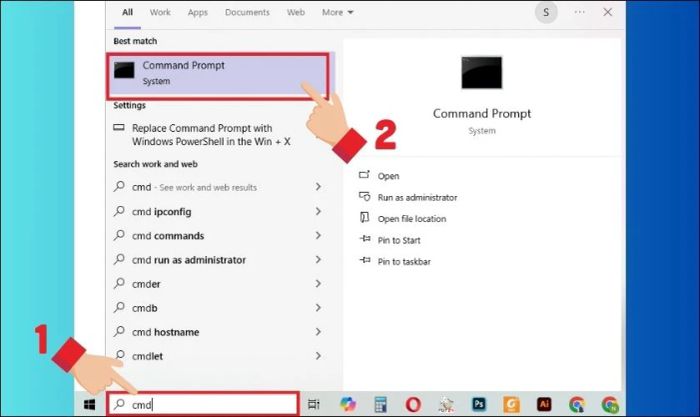Screen dimensions: 700x417
Task: Switch to the All search tab
Action: [x=127, y=13]
